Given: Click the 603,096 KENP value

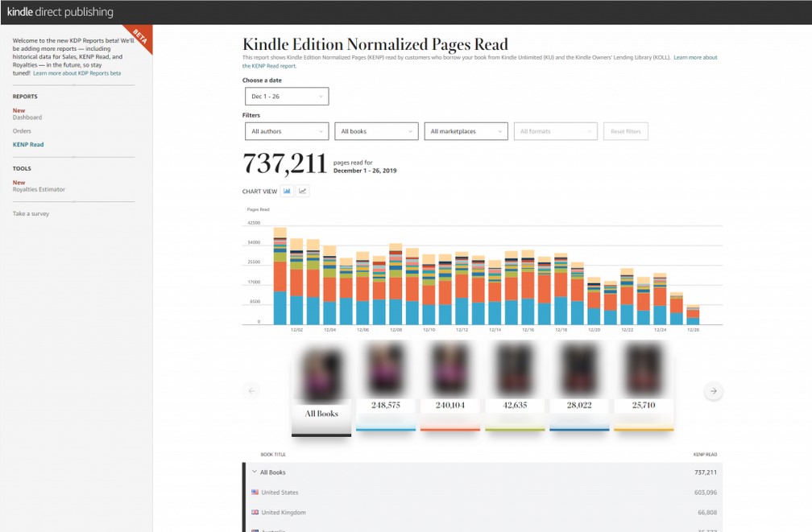Looking at the screenshot, I should (x=706, y=492).
